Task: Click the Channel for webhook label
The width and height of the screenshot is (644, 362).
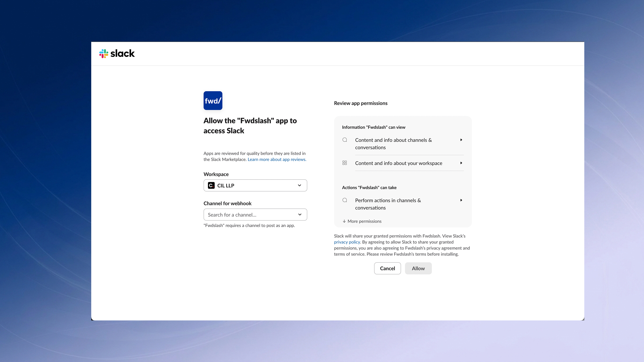Action: pos(227,203)
